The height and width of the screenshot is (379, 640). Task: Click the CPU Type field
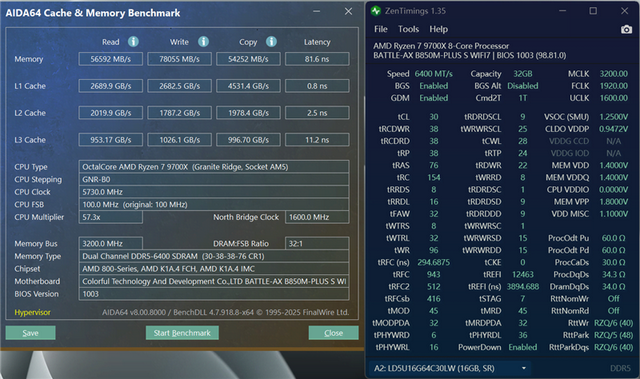click(213, 167)
